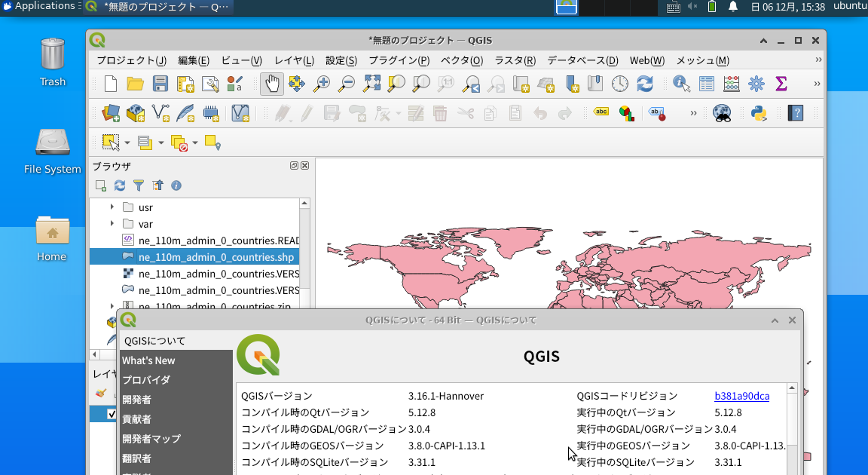Image resolution: width=868 pixels, height=475 pixels.
Task: Click the Refresh map icon in toolbar
Action: coord(644,84)
